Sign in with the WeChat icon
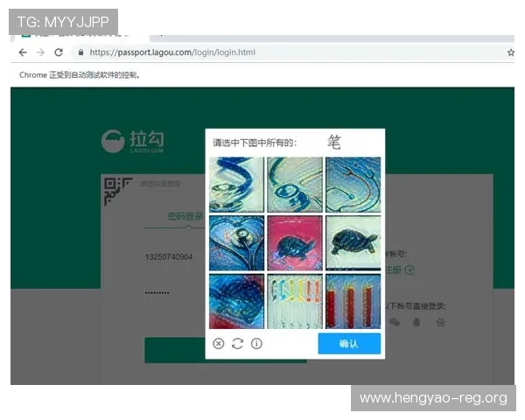Screen dimensions: 525x420 click(395, 322)
